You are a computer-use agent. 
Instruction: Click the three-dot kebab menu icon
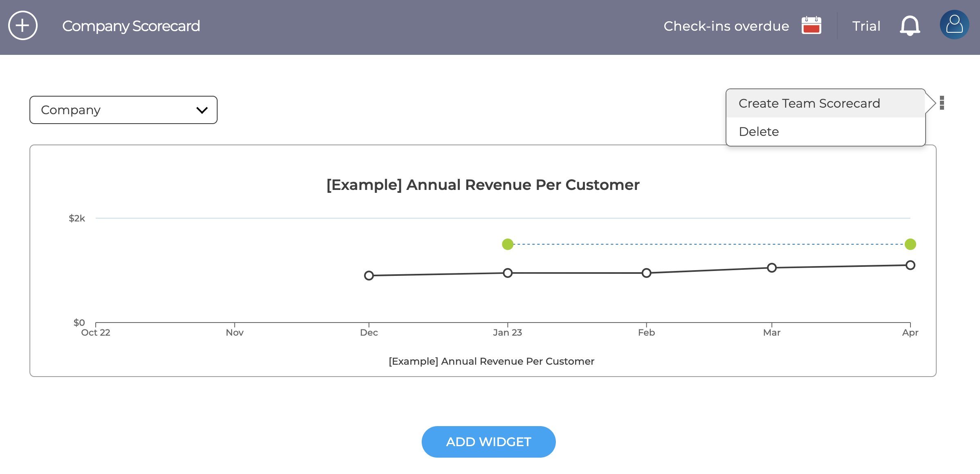942,103
